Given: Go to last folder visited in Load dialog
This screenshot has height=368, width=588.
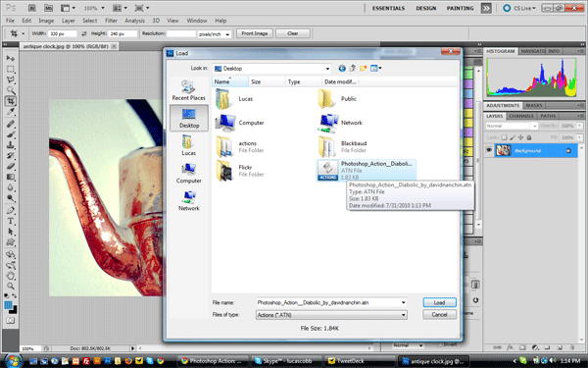Looking at the screenshot, I should coord(342,69).
